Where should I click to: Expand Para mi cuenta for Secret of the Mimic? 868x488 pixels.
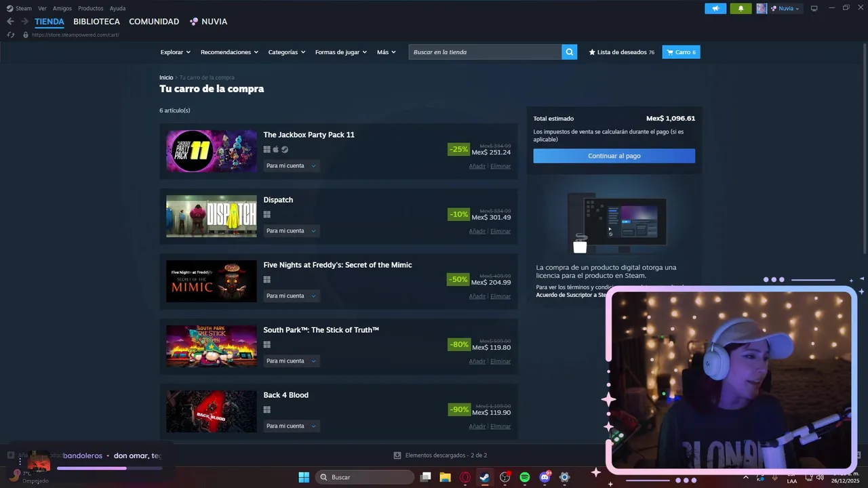pyautogui.click(x=292, y=296)
